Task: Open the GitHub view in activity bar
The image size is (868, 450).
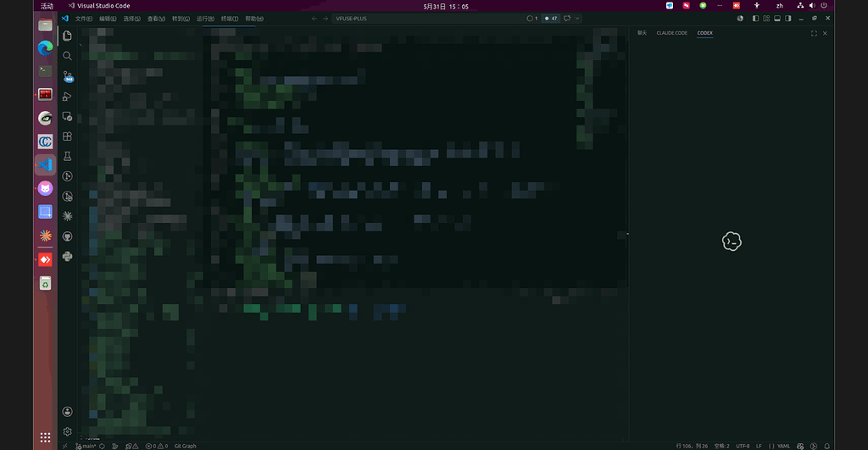Action: (67, 236)
